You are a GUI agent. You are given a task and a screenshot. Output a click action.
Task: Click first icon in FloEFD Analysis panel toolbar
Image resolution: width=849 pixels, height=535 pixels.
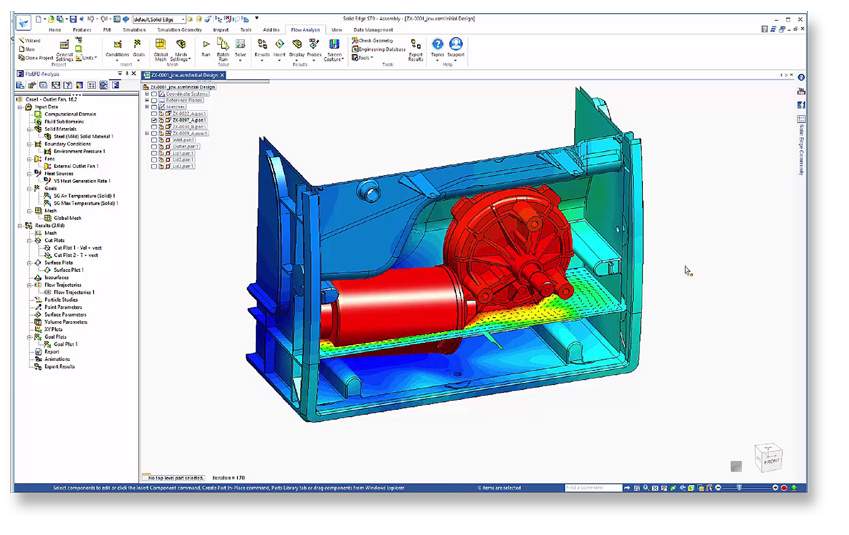[x=20, y=85]
